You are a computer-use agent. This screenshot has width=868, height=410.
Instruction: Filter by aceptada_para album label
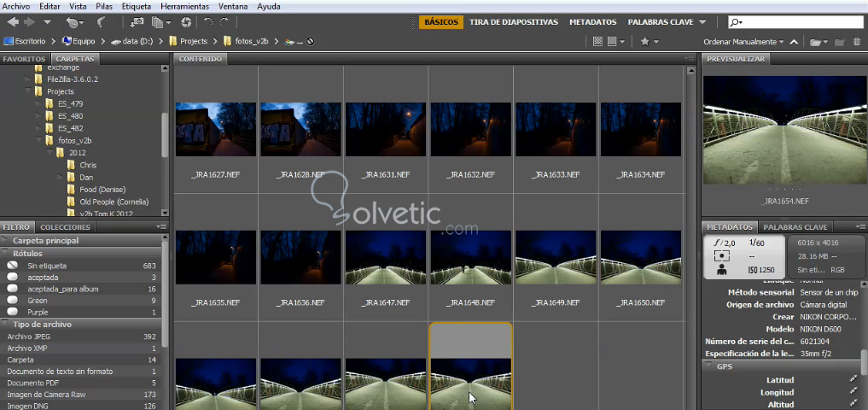click(x=81, y=290)
